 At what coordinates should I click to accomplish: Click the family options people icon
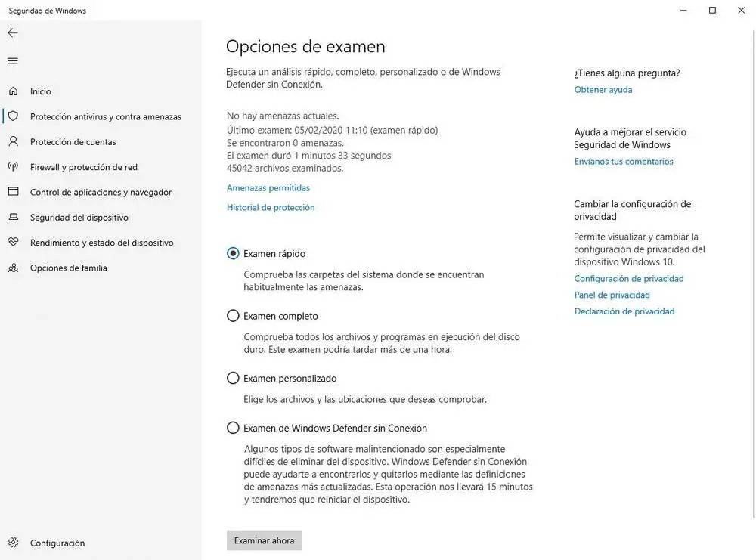pyautogui.click(x=14, y=268)
